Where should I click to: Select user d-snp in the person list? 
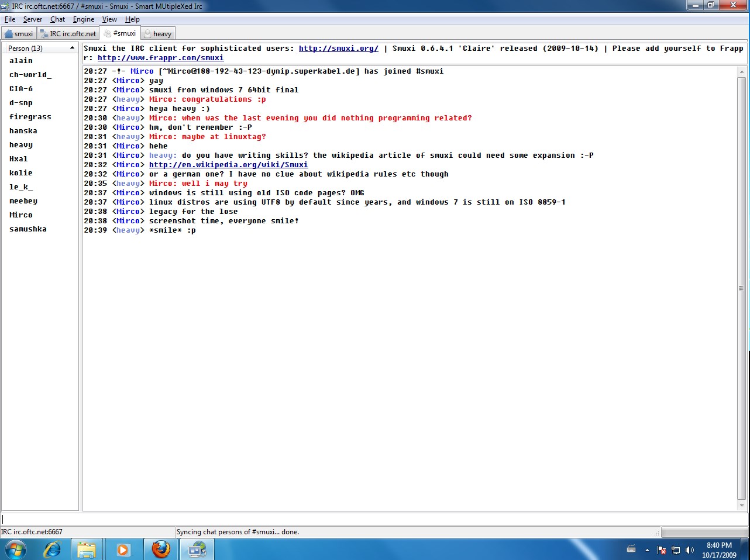pos(21,103)
